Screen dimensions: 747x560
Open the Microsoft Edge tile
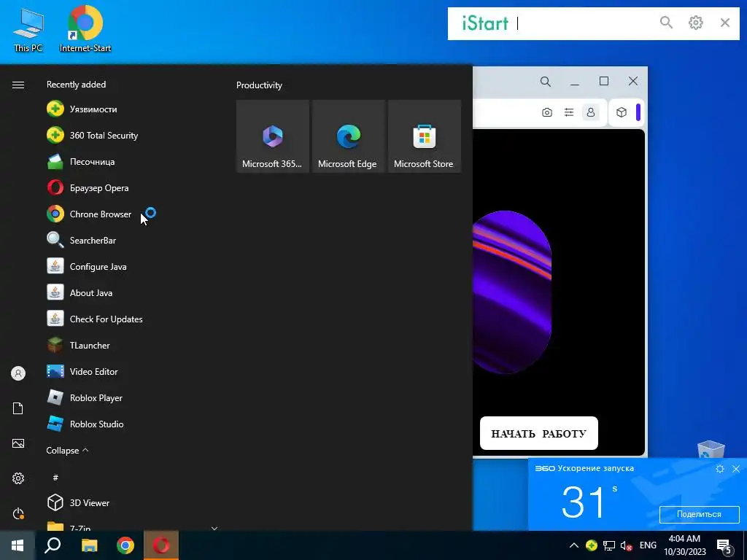pyautogui.click(x=348, y=136)
